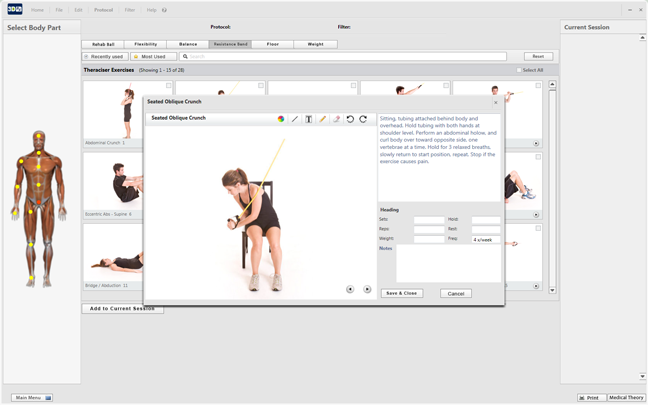The image size is (648, 405).
Task: Open details of the blue-sneakers exercise card
Action: point(536,215)
